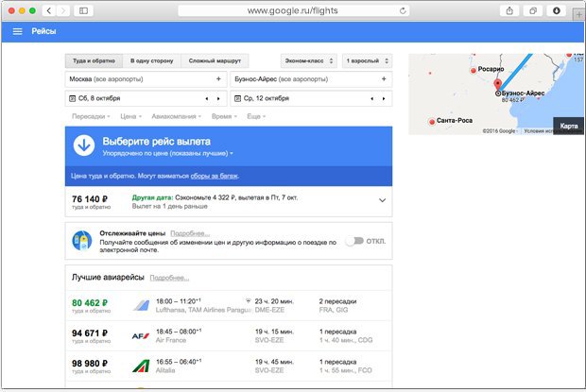Viewport: 586px width, 392px height.
Task: Open Подробнее link beside Отслеживайте цены
Action: click(x=189, y=233)
